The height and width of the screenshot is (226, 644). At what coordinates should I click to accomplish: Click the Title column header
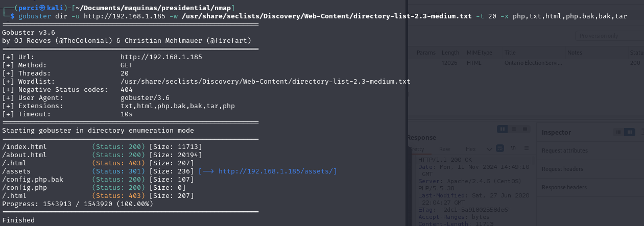coord(510,53)
